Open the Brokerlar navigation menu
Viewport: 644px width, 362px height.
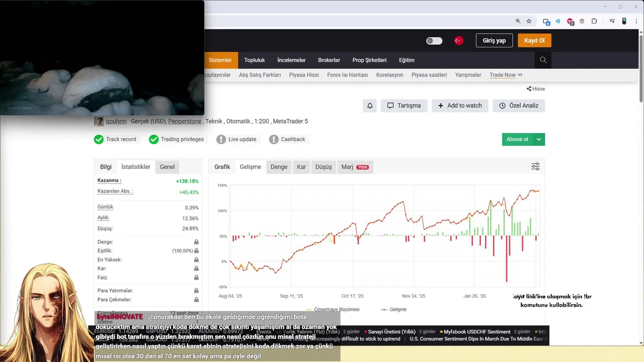click(x=329, y=60)
